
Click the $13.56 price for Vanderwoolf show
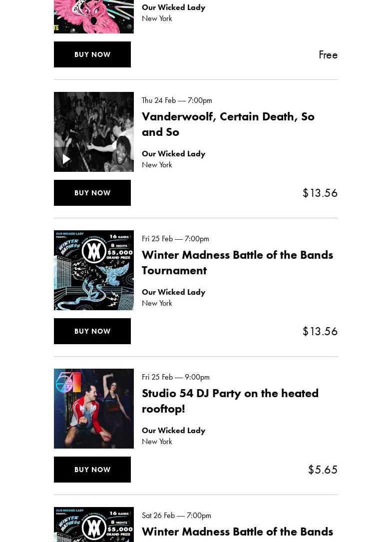(320, 193)
